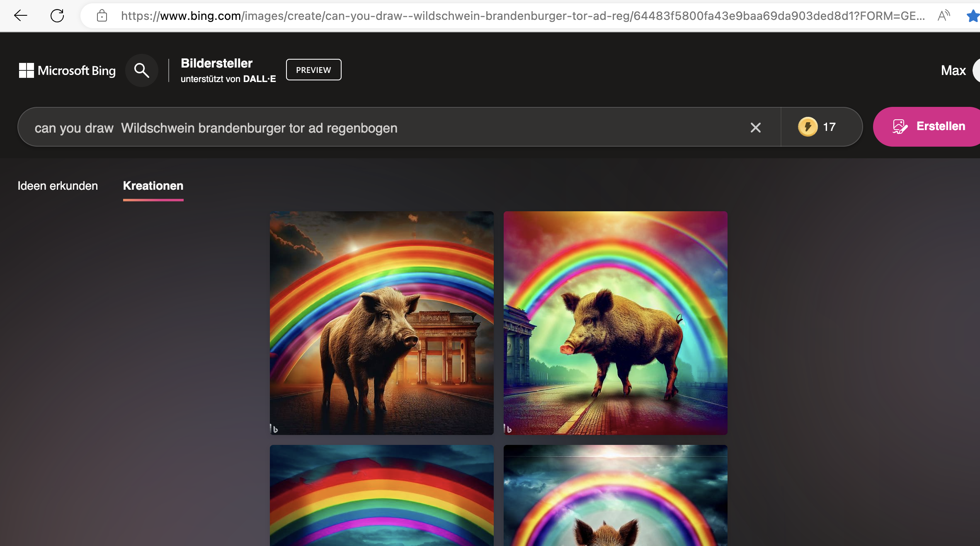Open the boar with Brandenburg Gate image

[381, 323]
